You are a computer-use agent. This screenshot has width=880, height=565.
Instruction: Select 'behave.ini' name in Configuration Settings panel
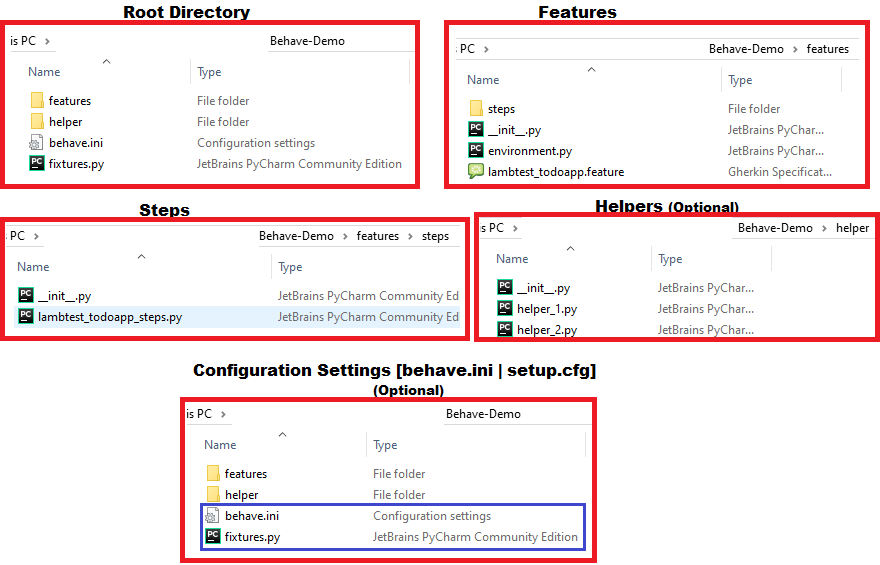252,516
